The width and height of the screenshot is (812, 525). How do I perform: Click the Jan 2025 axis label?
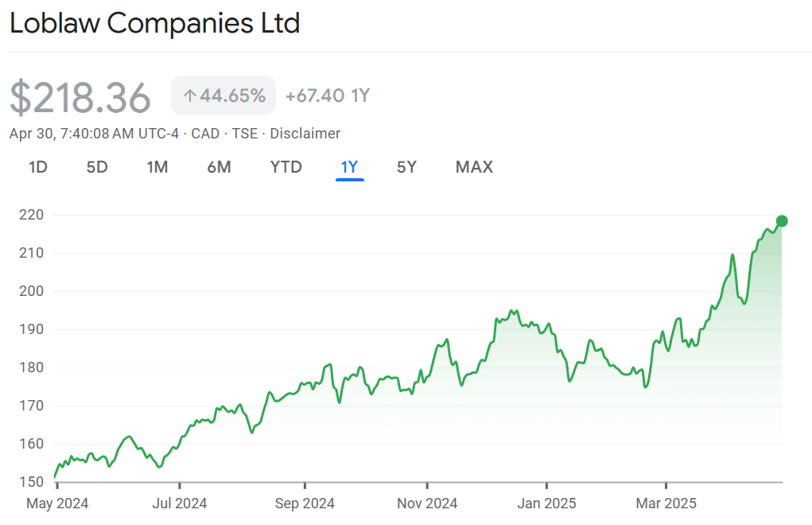[x=546, y=504]
